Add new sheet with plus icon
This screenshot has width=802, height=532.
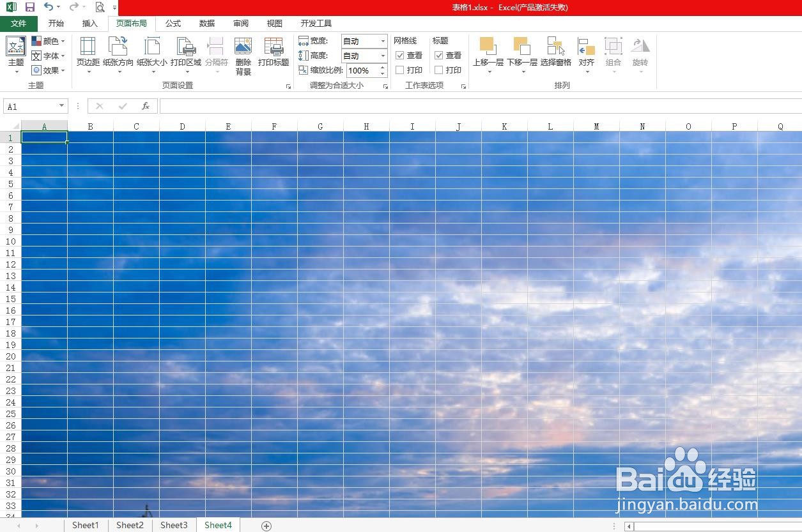(x=266, y=526)
